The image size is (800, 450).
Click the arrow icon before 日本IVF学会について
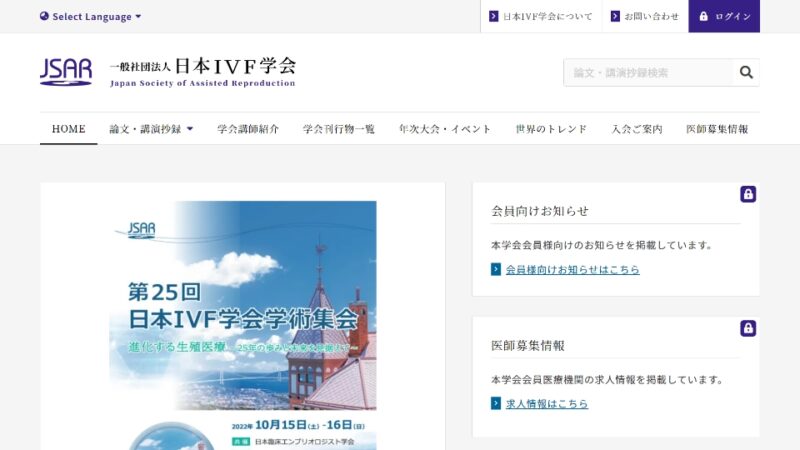tap(493, 16)
